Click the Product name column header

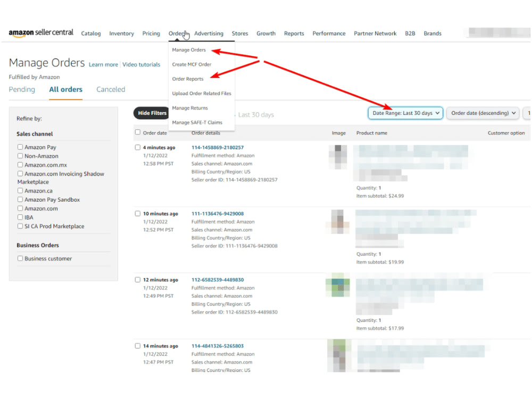point(371,133)
